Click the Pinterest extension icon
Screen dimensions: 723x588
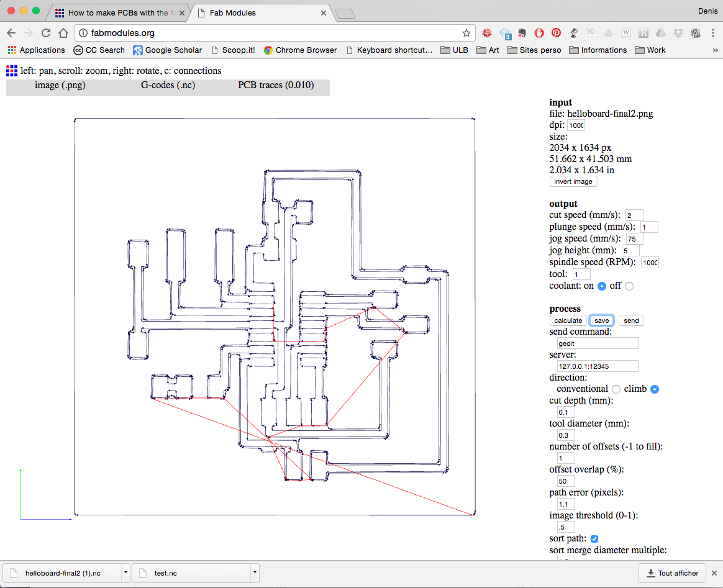[556, 33]
